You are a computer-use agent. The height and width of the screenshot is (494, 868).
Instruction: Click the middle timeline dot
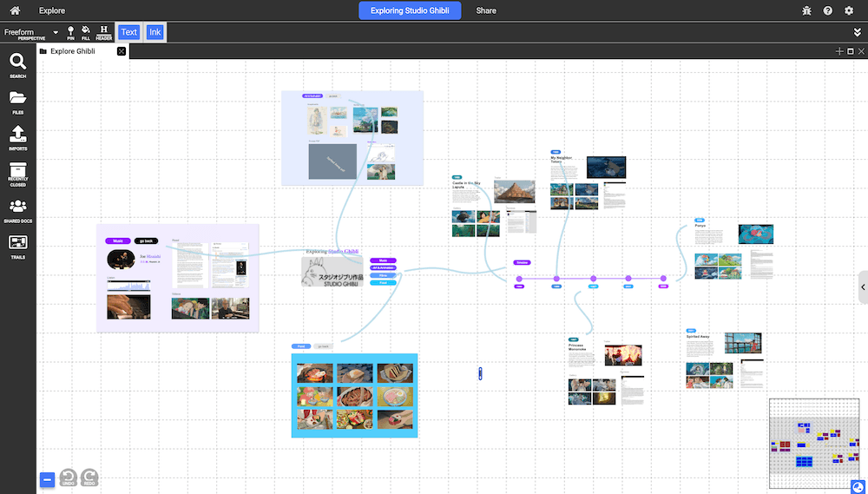click(594, 279)
